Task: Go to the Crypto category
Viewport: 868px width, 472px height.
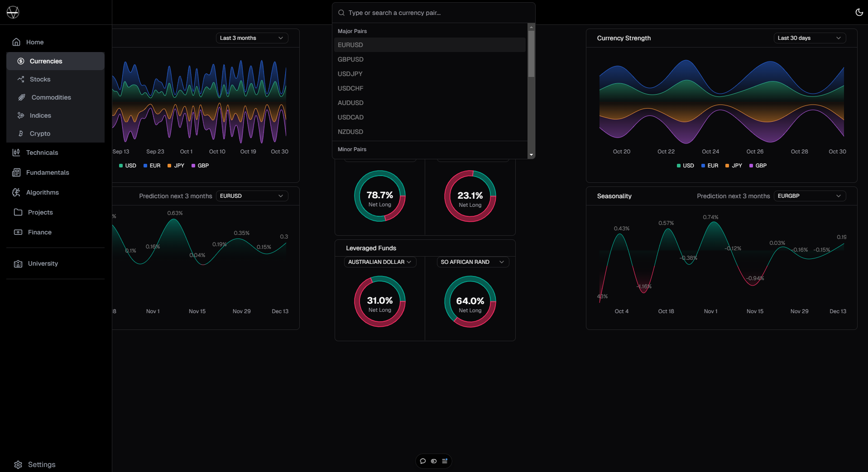Action: coord(40,133)
